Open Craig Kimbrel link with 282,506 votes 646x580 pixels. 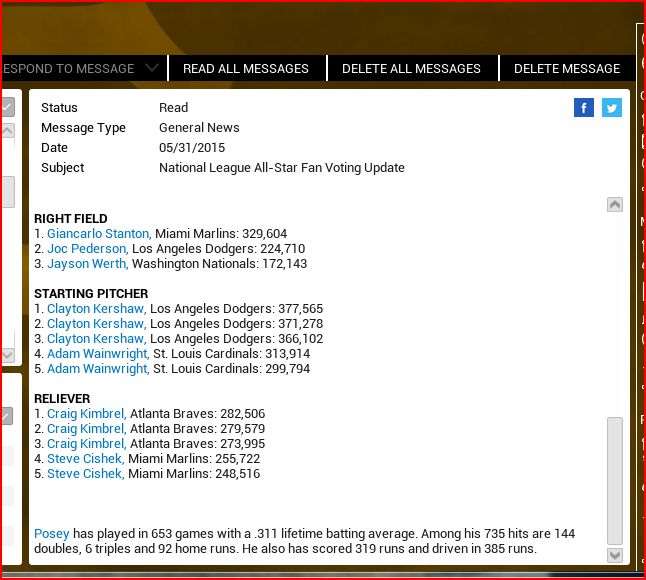coord(87,414)
